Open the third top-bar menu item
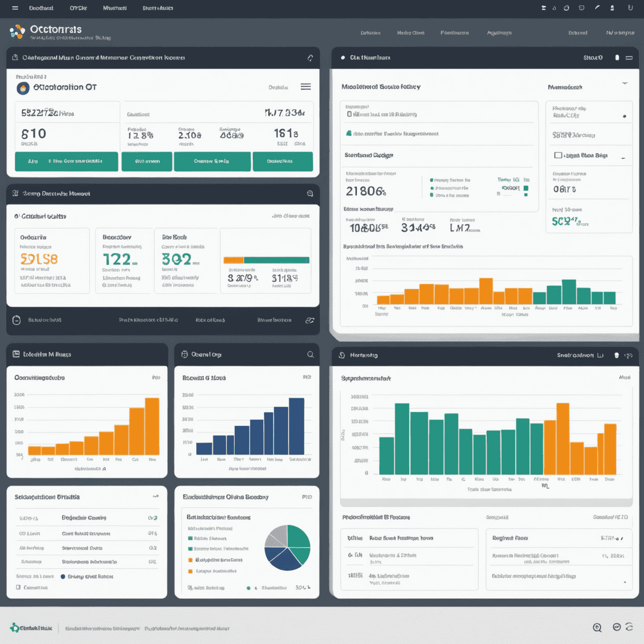Viewport: 644px width, 644px height. 115,8
